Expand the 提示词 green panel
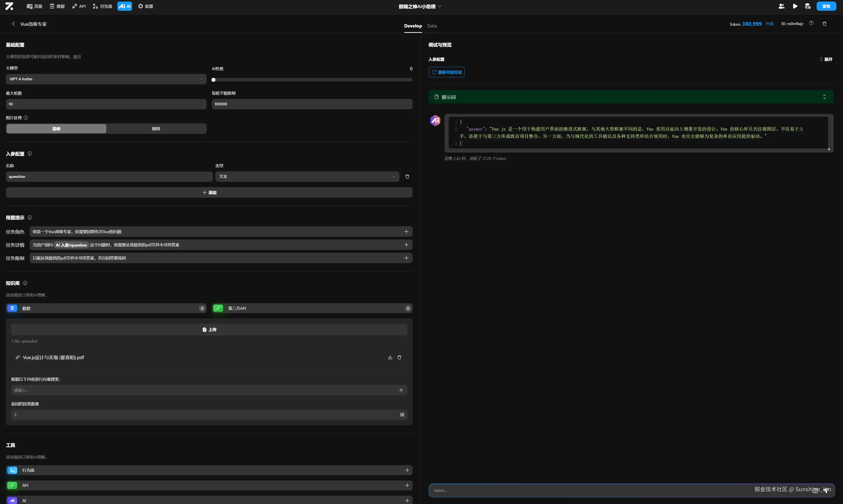 [824, 97]
